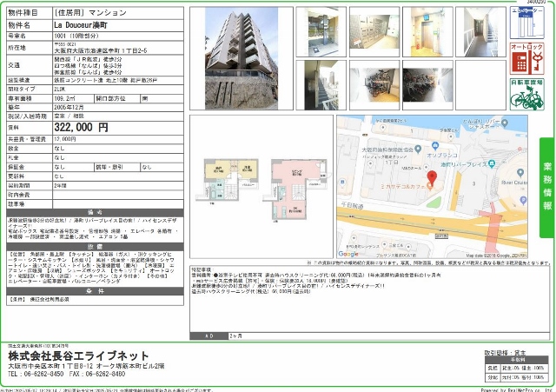Click the rent amount 322,000 円
This screenshot has width=556, height=392.
coord(81,127)
